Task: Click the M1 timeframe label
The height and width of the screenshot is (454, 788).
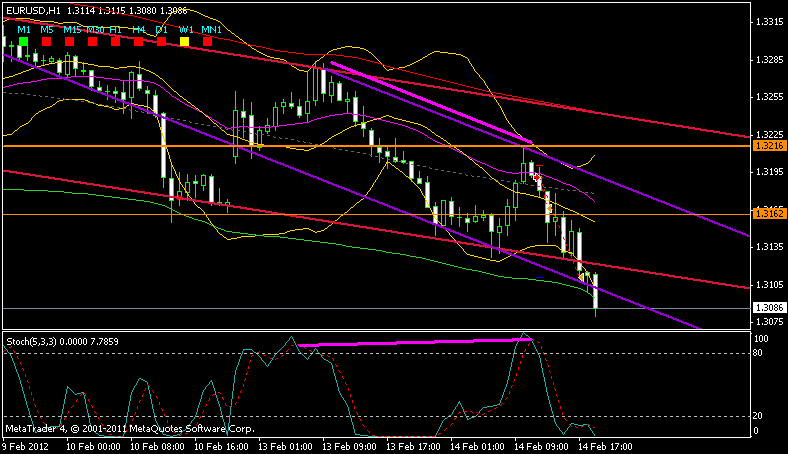Action: pyautogui.click(x=24, y=30)
